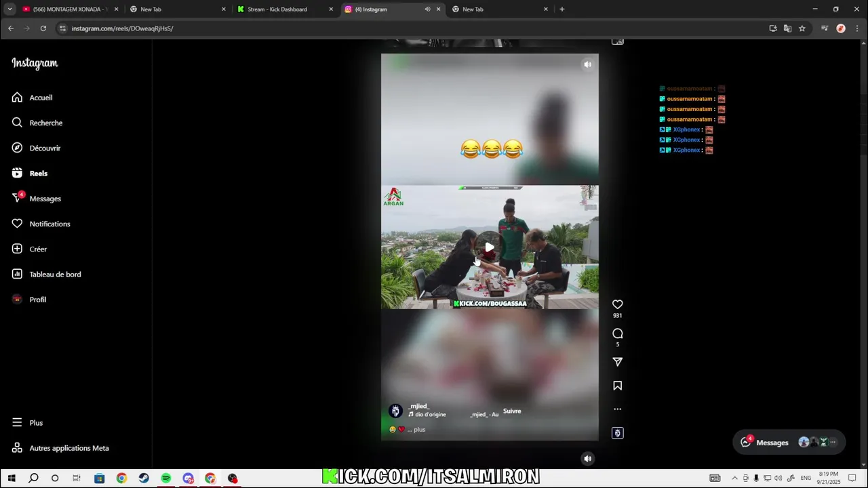Play the paused reel video

[x=490, y=247]
